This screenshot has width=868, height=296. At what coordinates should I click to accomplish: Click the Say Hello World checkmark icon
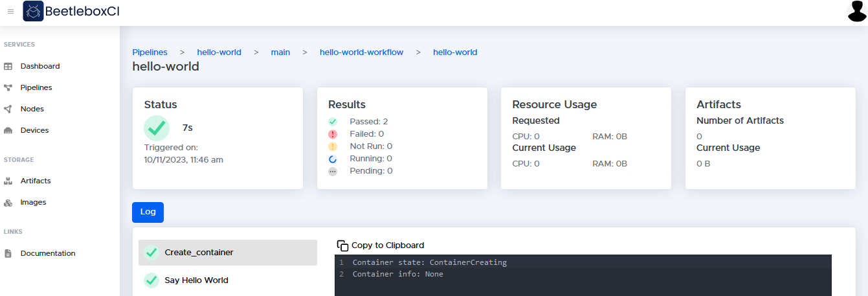(151, 280)
